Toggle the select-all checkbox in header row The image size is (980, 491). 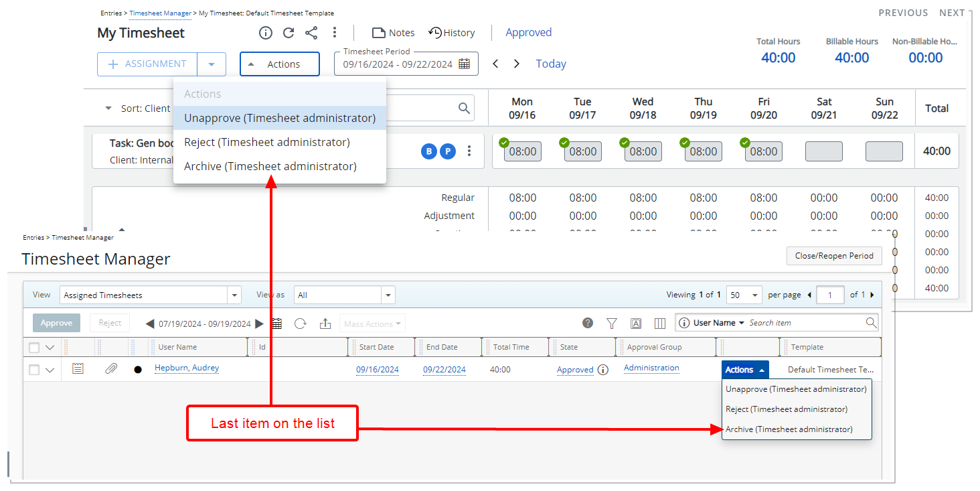[x=34, y=348]
